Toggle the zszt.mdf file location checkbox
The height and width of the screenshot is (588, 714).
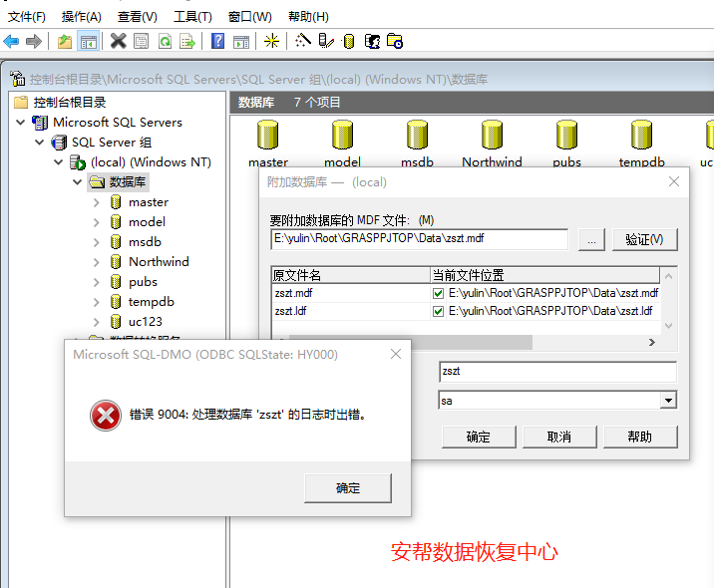point(438,294)
